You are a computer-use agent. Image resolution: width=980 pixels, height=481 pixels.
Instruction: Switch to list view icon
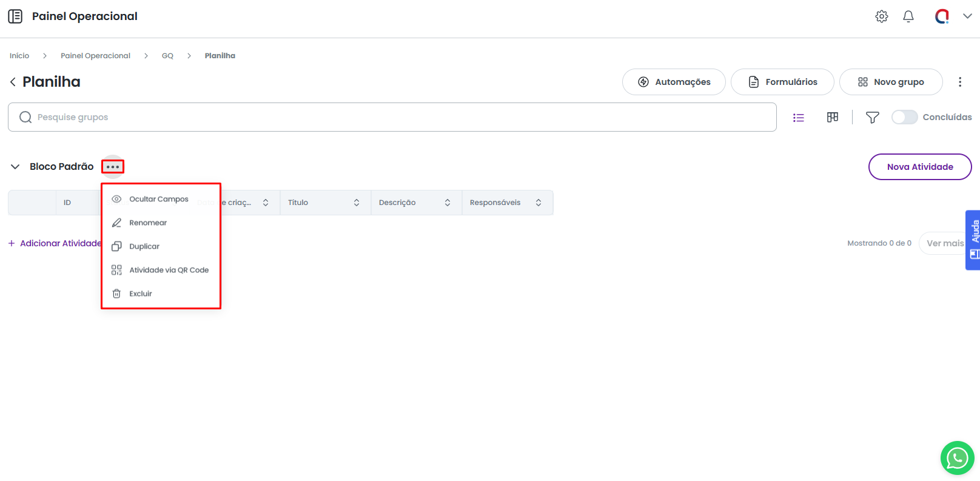tap(799, 118)
